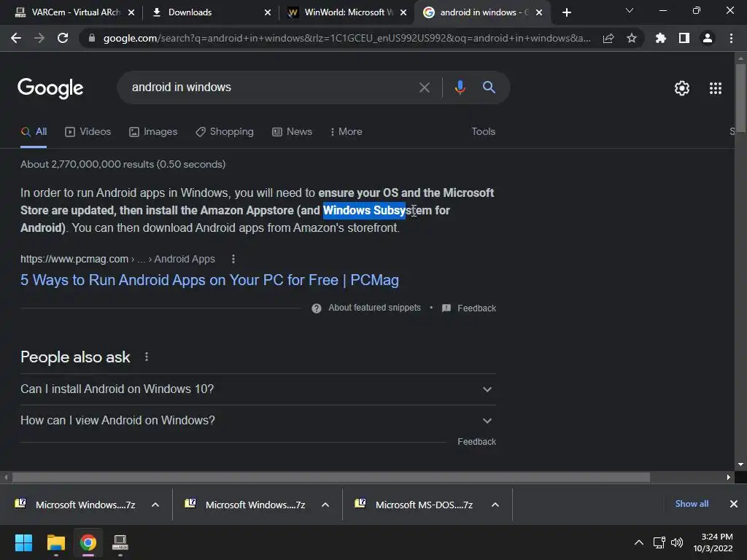Open options chevron for second Microsoft Windows download
Viewport: 747px width, 560px height.
[325, 505]
